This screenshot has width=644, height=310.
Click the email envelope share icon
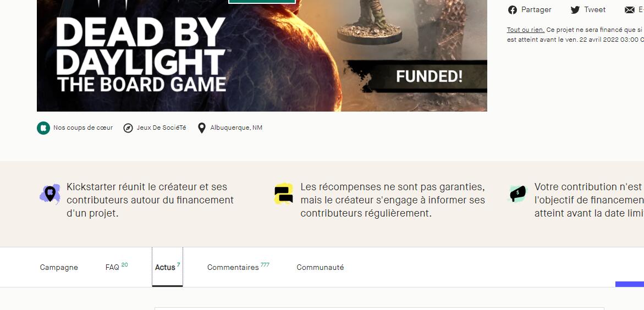[629, 10]
